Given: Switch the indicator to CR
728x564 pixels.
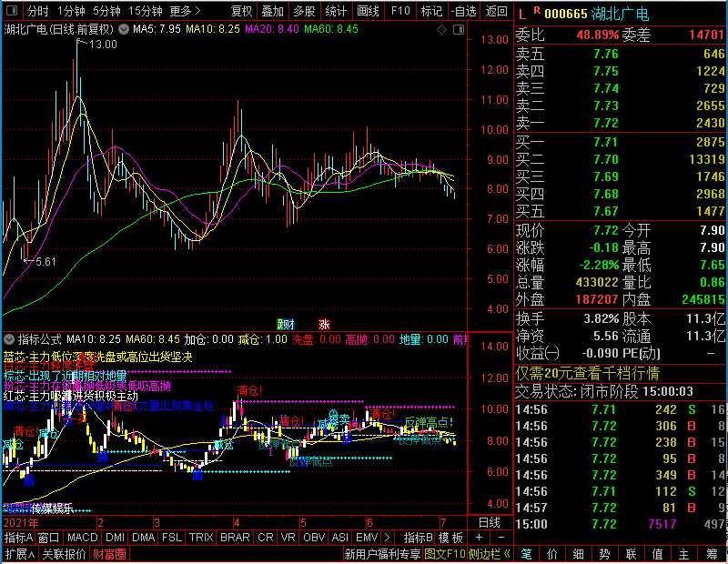Looking at the screenshot, I should pos(266,538).
